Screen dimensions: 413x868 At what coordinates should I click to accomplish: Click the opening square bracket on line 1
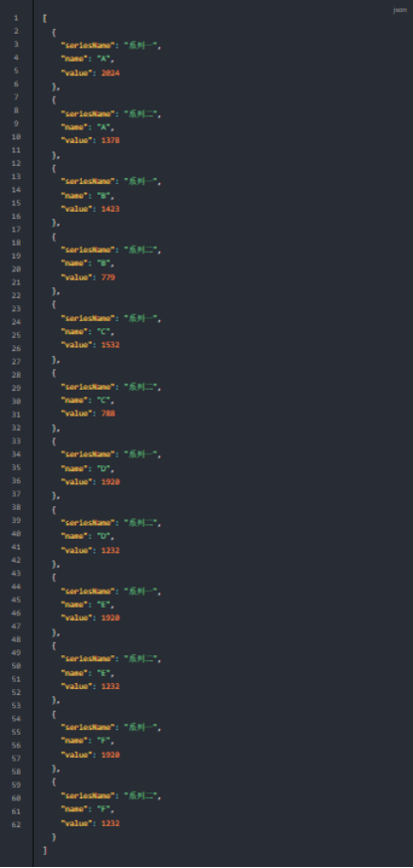pos(45,18)
